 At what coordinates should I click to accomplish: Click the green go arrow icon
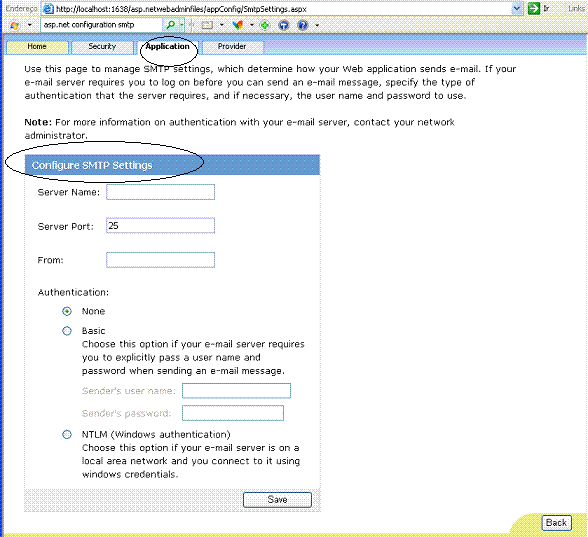[533, 8]
